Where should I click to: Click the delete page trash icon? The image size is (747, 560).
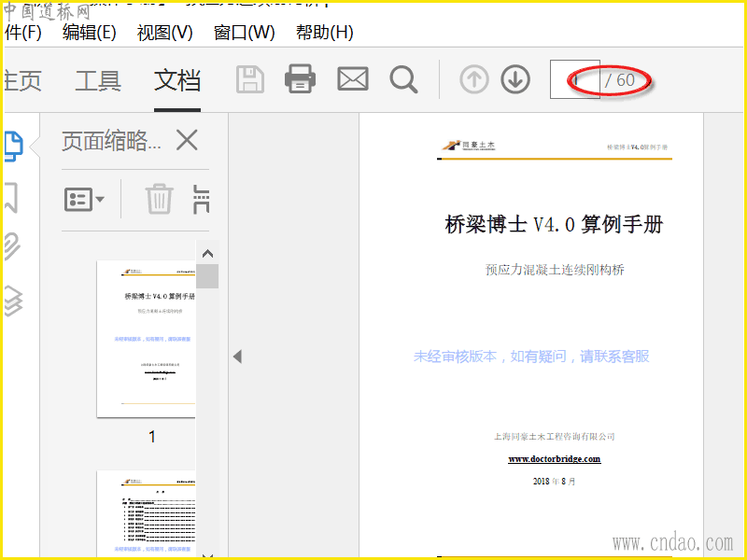[159, 199]
